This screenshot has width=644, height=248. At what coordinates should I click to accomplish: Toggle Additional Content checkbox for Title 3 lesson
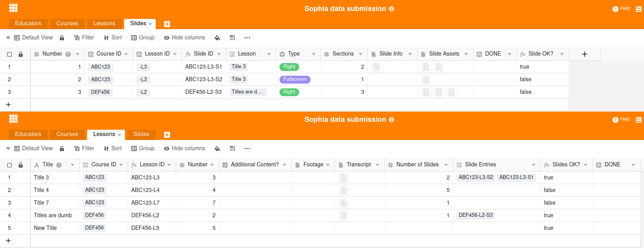point(255,178)
